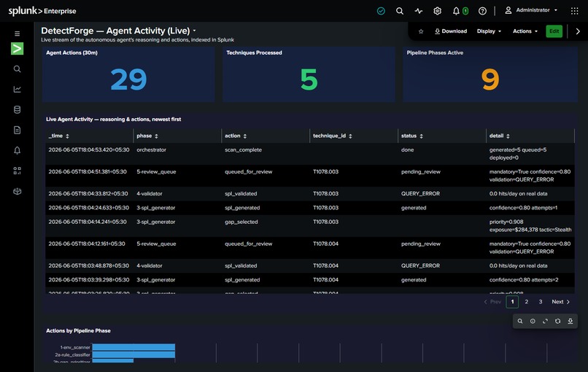Click 2a-rule_classifier bar in chart
Screen dimensions: 588x372
coord(134,354)
